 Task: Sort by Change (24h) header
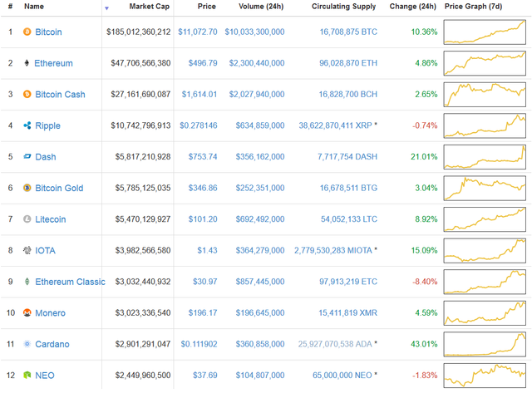pos(412,7)
